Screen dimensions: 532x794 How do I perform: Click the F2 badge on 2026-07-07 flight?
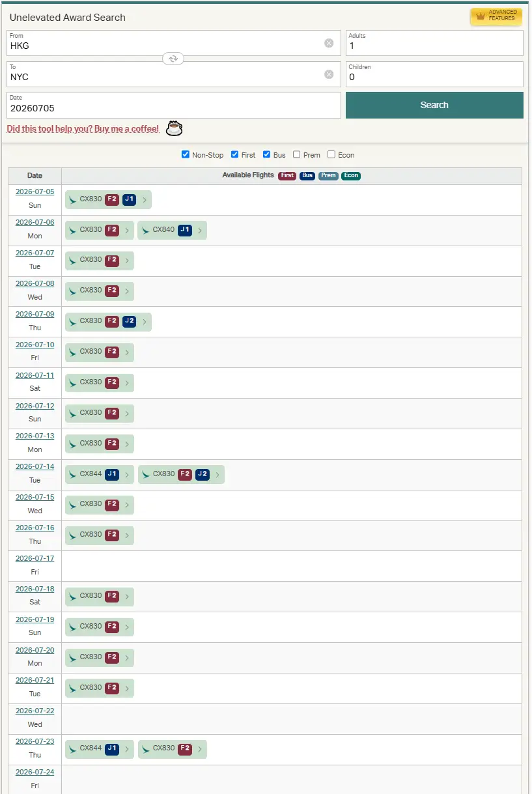pyautogui.click(x=112, y=260)
